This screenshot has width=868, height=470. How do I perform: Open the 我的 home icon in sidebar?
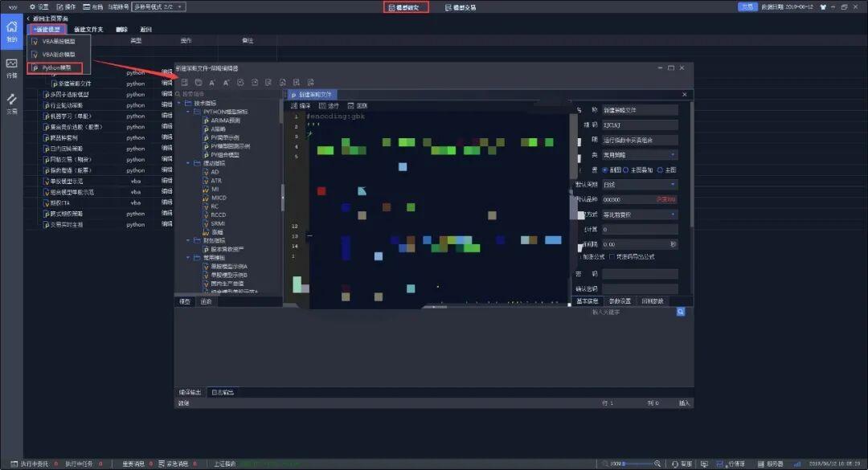[x=11, y=27]
